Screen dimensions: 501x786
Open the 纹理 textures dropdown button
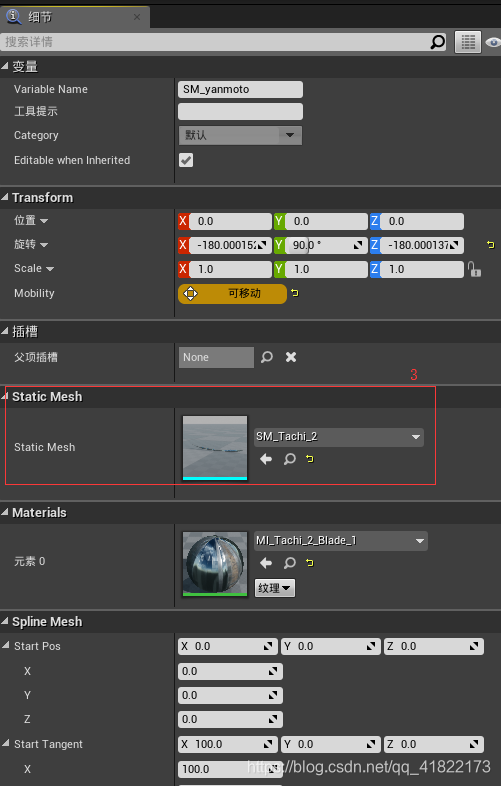[275, 588]
